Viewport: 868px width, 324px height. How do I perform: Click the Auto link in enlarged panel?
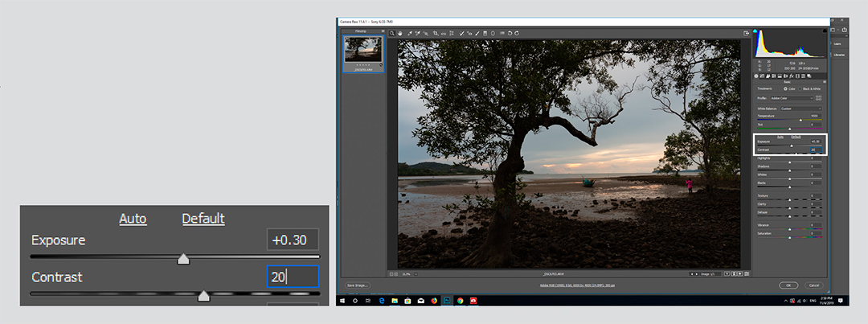[x=133, y=219]
